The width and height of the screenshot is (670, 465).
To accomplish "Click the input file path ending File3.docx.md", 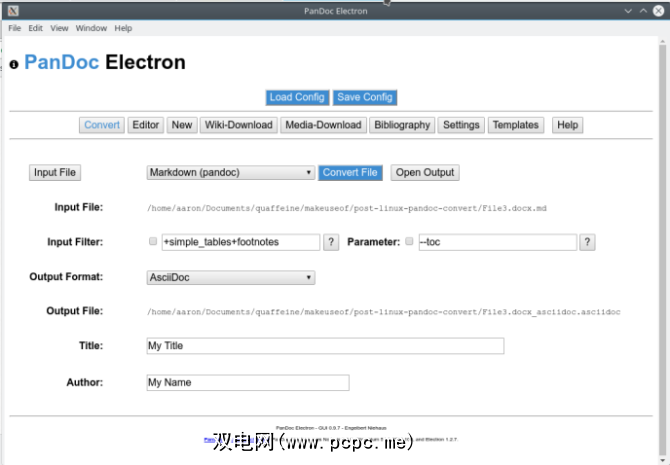I will point(347,208).
